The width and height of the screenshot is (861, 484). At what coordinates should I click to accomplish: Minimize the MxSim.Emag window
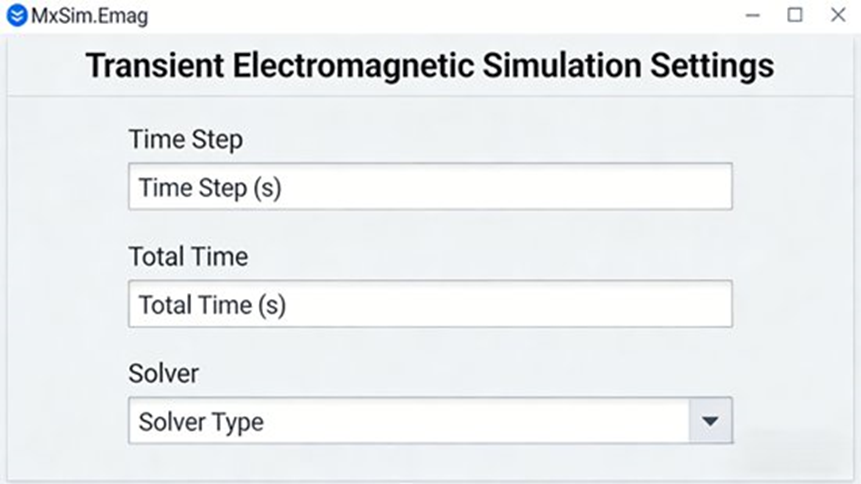tap(752, 15)
